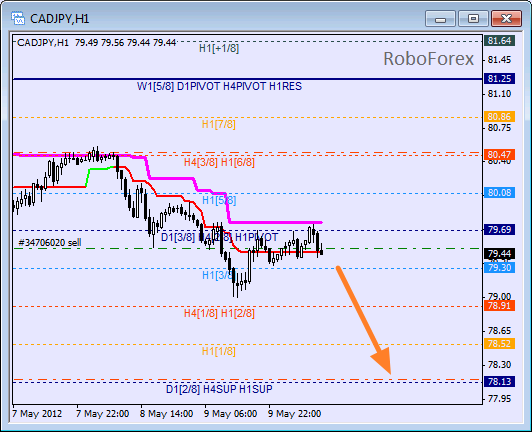
Task: Click the 9 May 06:00 time marker
Action: 230,414
